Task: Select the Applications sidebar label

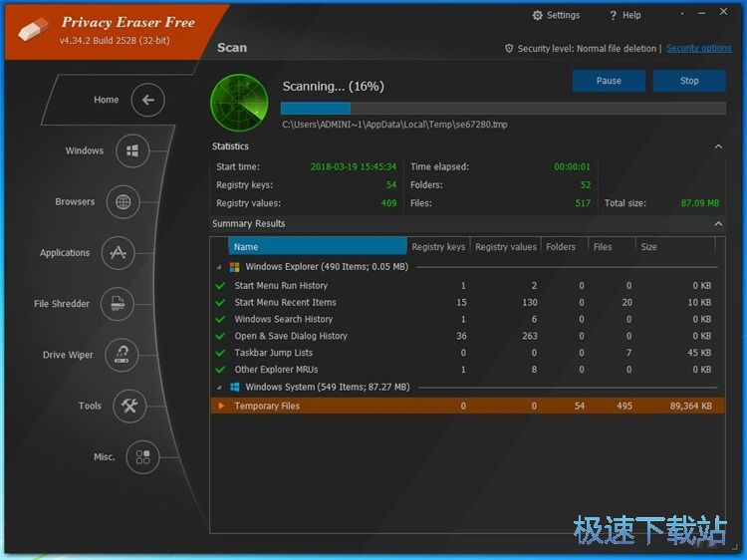Action: point(65,252)
